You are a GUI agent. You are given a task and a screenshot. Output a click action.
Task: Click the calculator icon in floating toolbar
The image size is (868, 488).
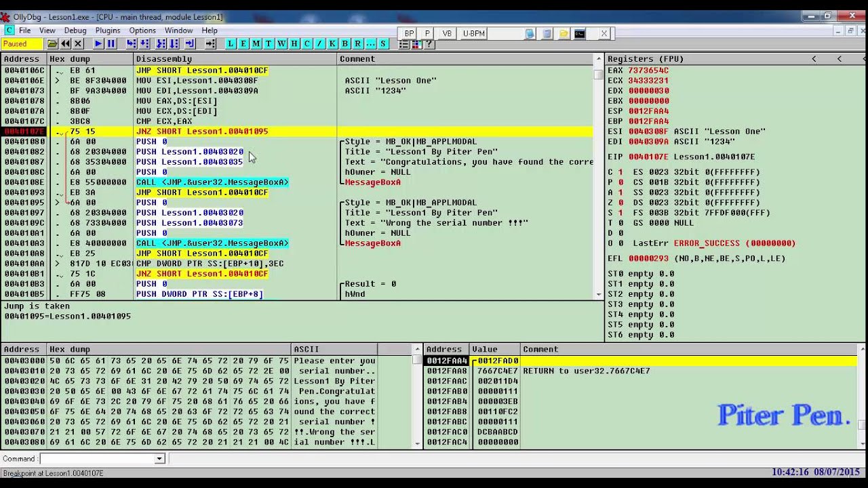tap(547, 33)
